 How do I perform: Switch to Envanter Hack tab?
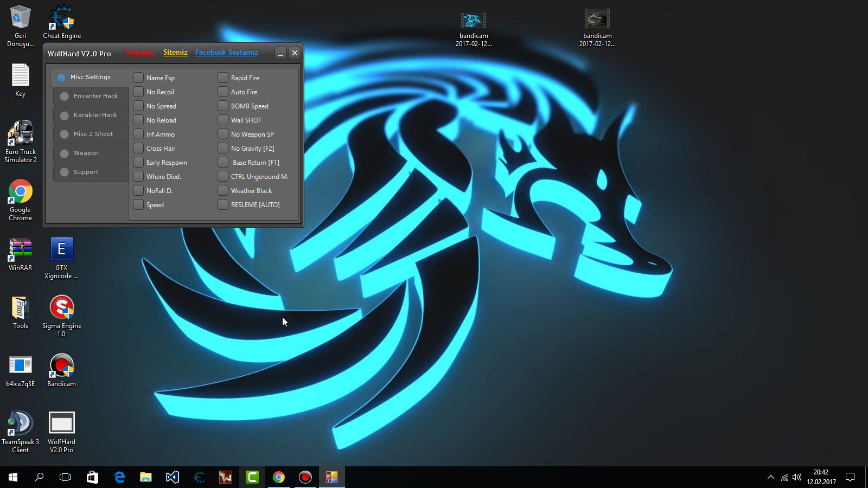coord(91,96)
